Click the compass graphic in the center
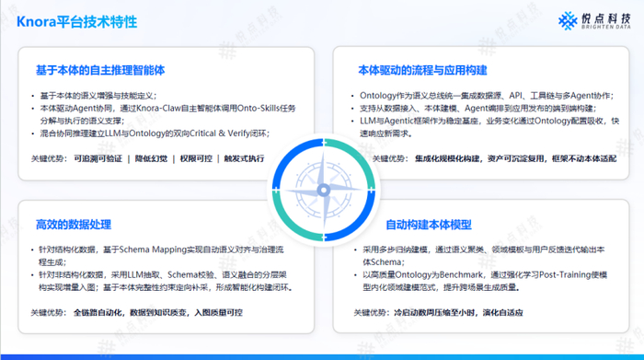644x360 pixels. click(x=324, y=190)
